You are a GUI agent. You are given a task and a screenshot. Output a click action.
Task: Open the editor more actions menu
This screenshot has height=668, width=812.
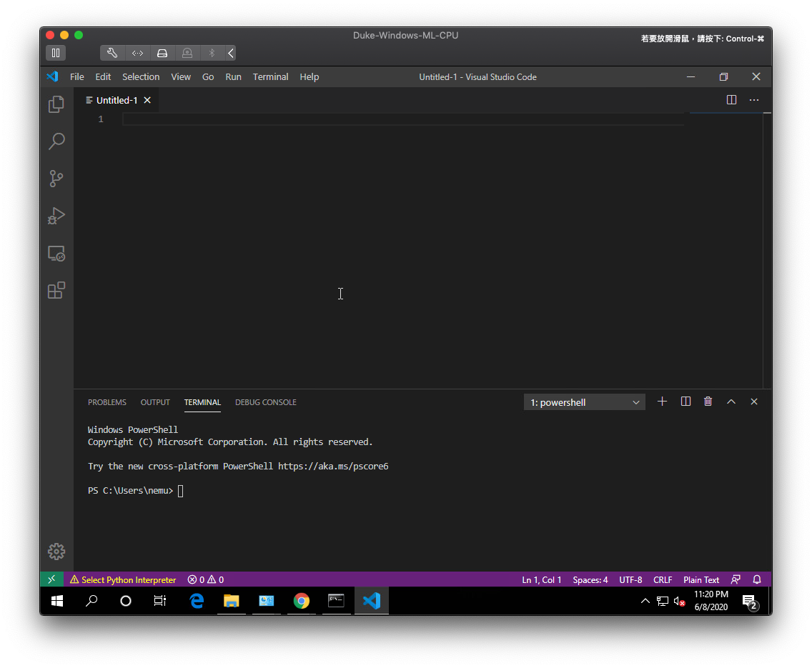click(x=753, y=99)
